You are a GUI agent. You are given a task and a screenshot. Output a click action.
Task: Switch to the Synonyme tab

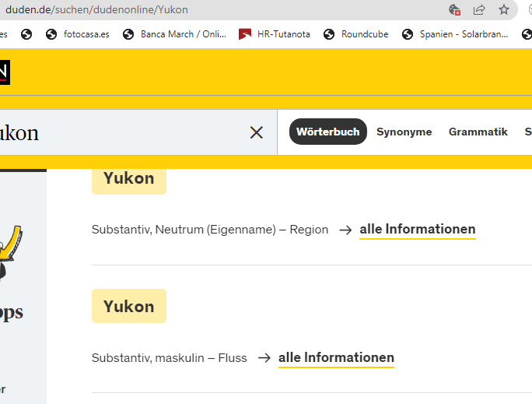[x=404, y=132]
